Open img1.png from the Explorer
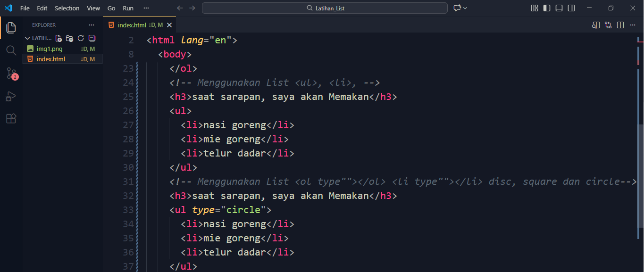 [49, 48]
